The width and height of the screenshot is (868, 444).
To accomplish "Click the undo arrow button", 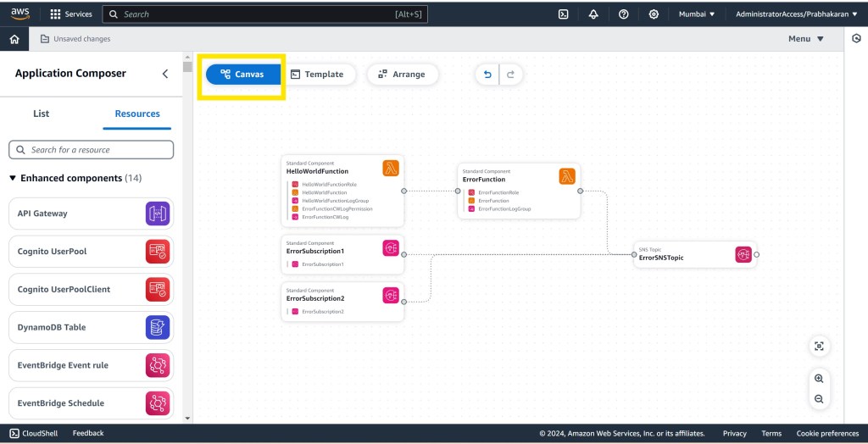I will (487, 75).
